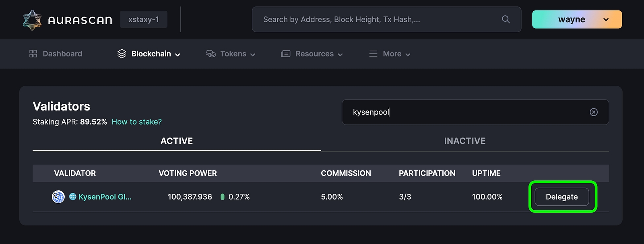Screen dimensions: 644x244
Task: Click the Aurascan star logo icon
Action: [x=32, y=20]
